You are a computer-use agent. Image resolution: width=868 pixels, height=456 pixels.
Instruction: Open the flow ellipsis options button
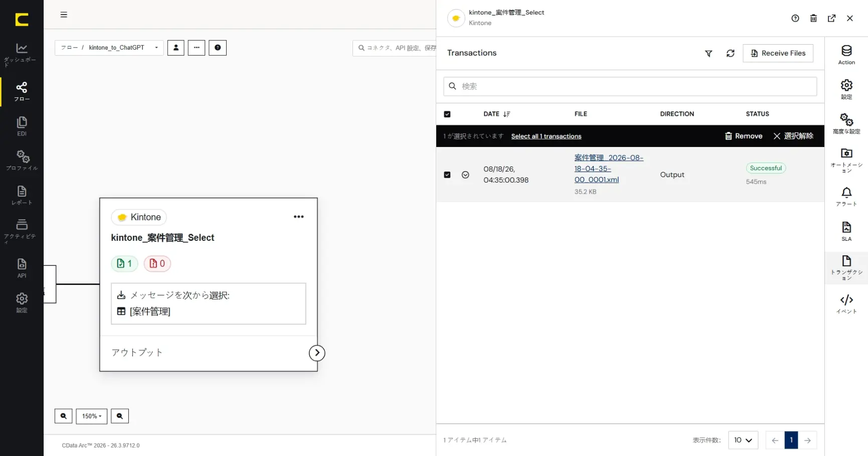(197, 48)
